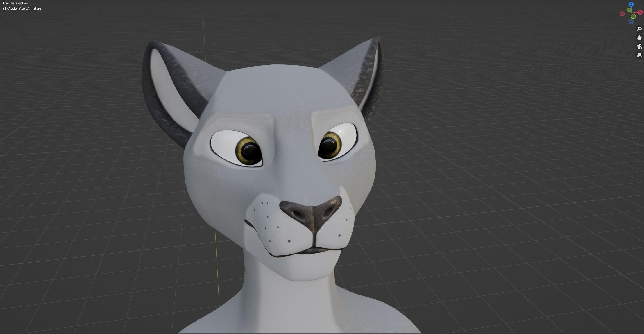644x334 pixels.
Task: Click the large green negative Y gizmo circle
Action: point(633,16)
